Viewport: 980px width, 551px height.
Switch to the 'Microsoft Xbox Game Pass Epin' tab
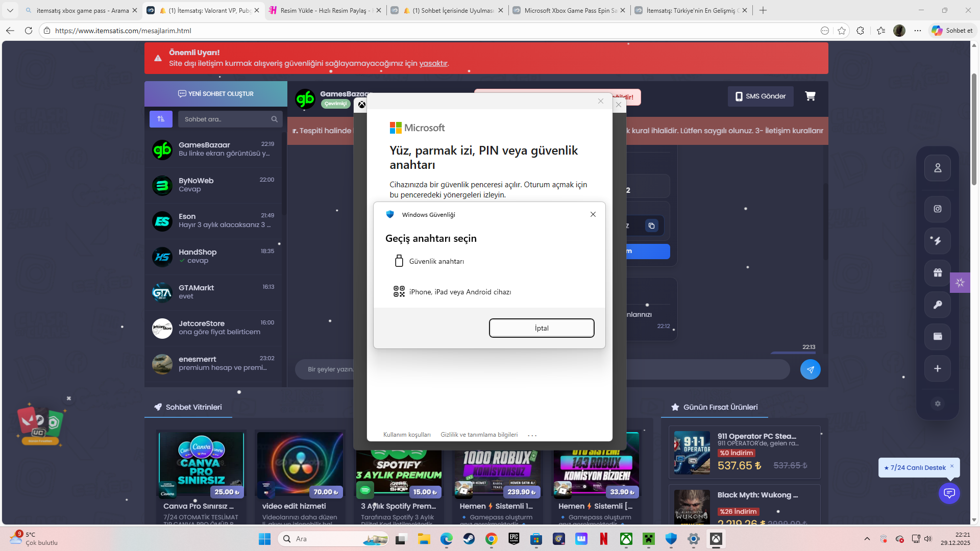(x=569, y=10)
